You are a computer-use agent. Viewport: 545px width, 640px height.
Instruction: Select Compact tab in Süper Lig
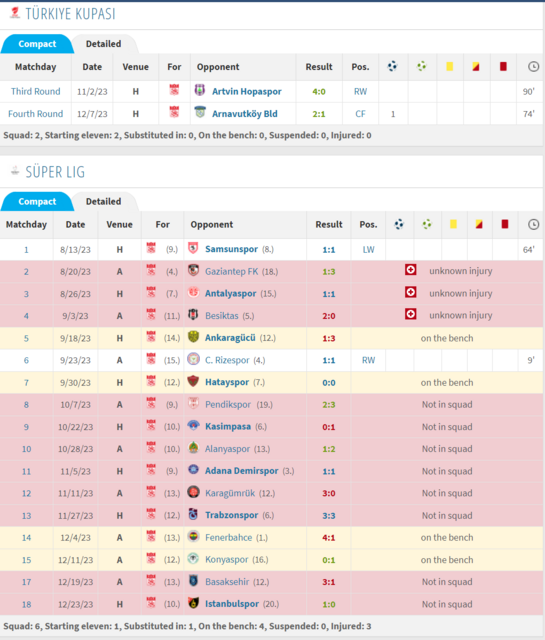(37, 201)
